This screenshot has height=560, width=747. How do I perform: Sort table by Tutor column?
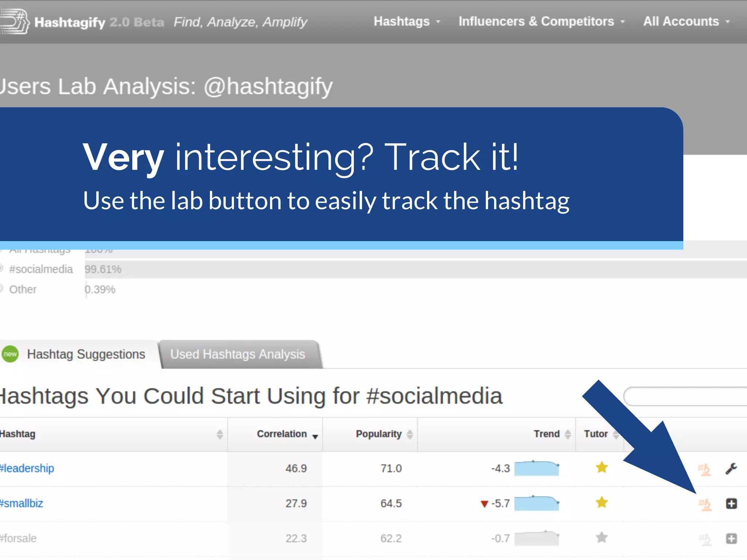(x=600, y=434)
